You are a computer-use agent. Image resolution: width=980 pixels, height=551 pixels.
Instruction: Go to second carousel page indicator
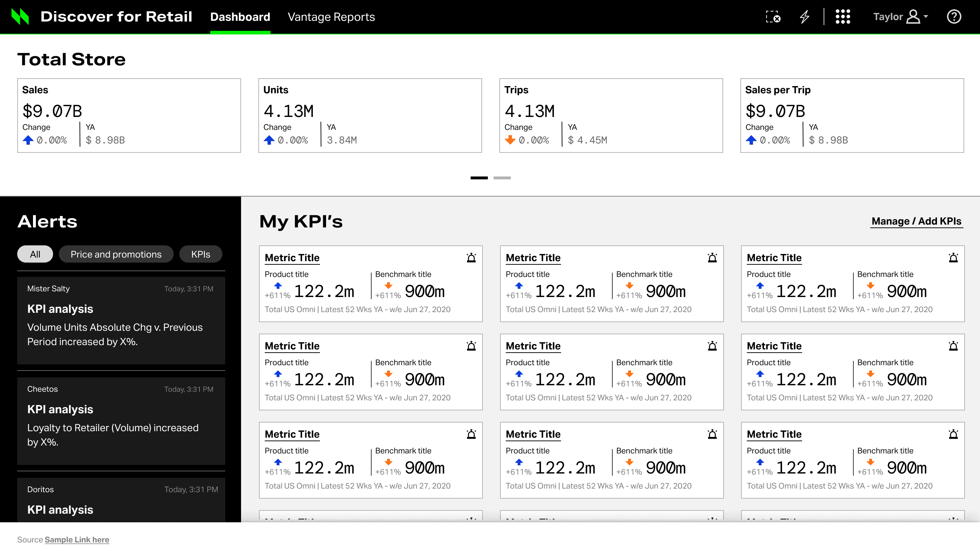coord(502,178)
